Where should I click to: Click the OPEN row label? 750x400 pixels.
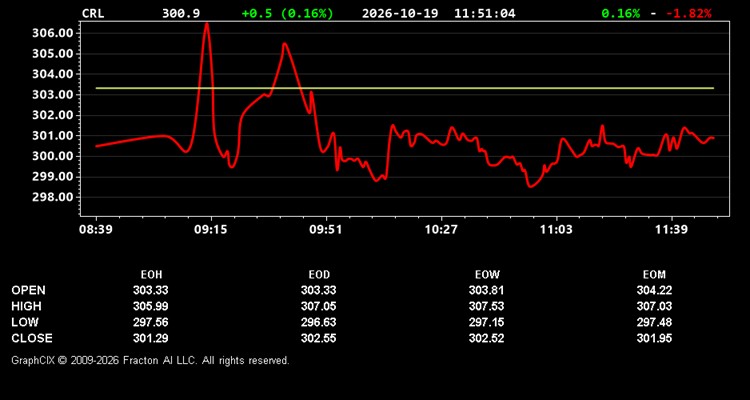[x=29, y=290]
